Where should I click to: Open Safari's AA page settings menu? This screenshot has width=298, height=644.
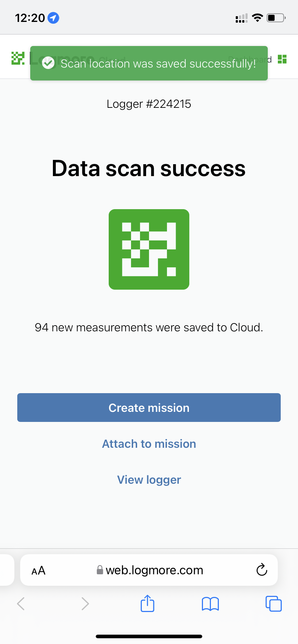[39, 570]
